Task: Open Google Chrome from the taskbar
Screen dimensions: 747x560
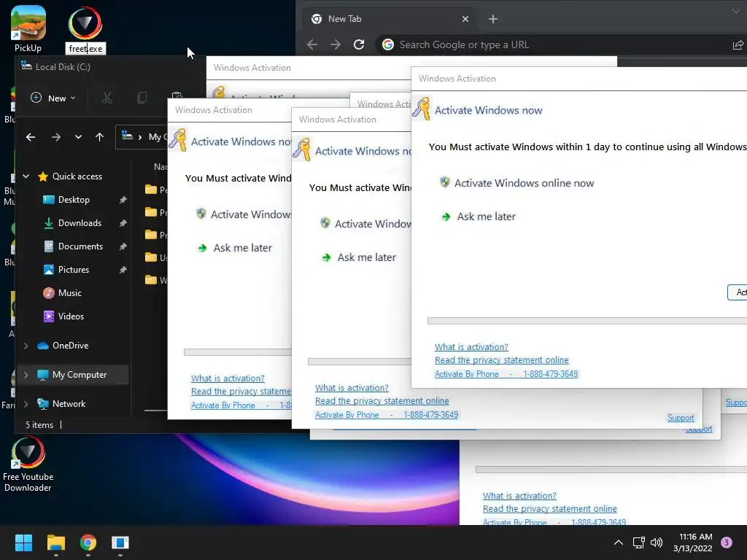Action: click(88, 542)
